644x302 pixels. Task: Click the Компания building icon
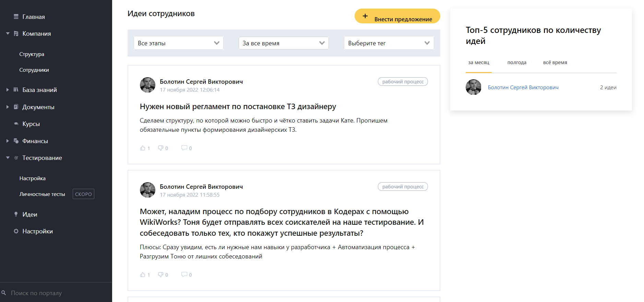(16, 34)
